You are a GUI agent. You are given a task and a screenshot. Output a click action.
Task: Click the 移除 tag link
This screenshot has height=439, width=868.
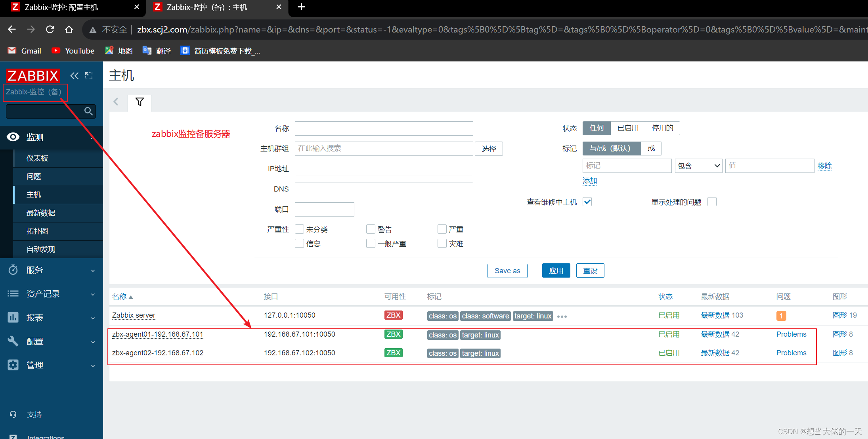(825, 166)
